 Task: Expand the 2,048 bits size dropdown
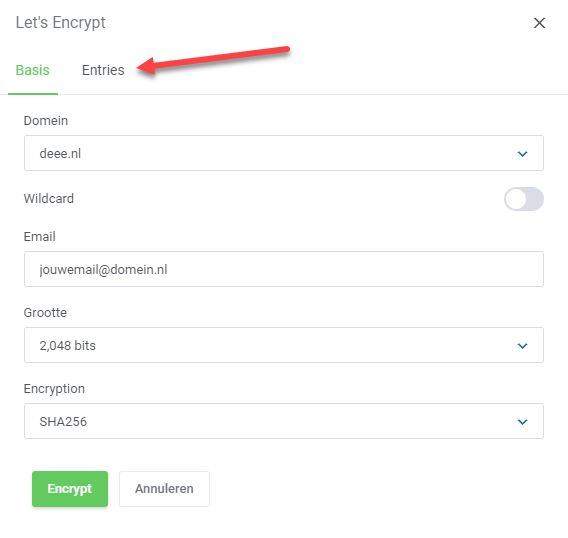pyautogui.click(x=284, y=345)
